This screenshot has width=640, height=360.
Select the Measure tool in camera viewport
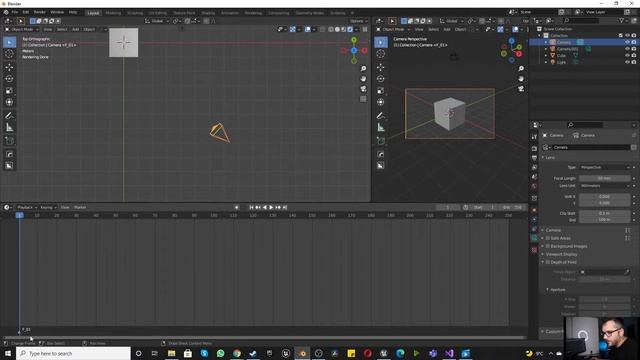(x=381, y=128)
